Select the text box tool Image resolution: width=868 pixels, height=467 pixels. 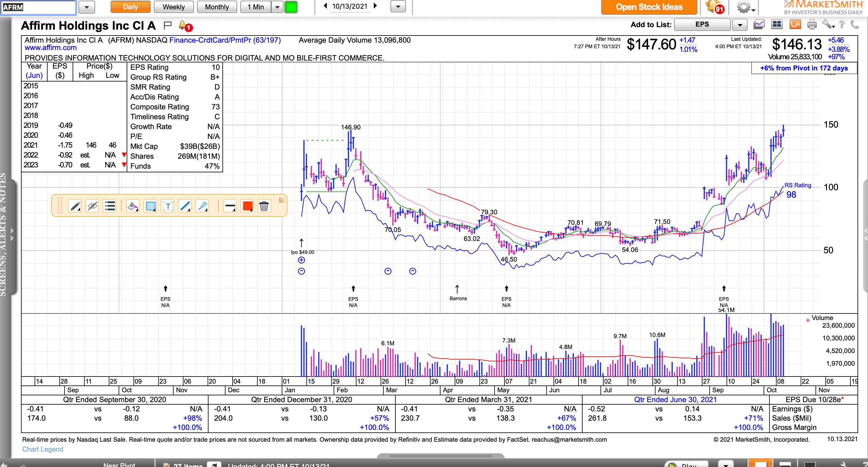[x=168, y=205]
